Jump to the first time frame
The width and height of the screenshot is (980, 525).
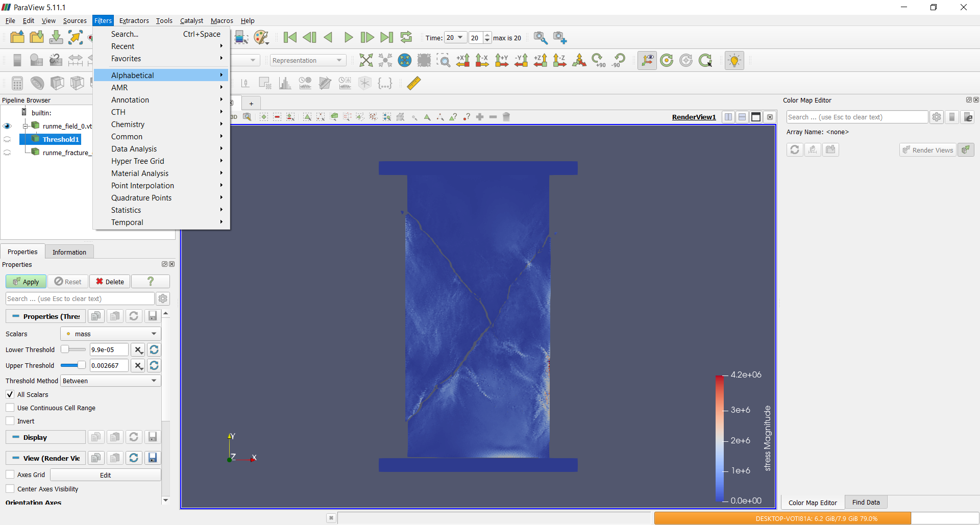click(290, 37)
